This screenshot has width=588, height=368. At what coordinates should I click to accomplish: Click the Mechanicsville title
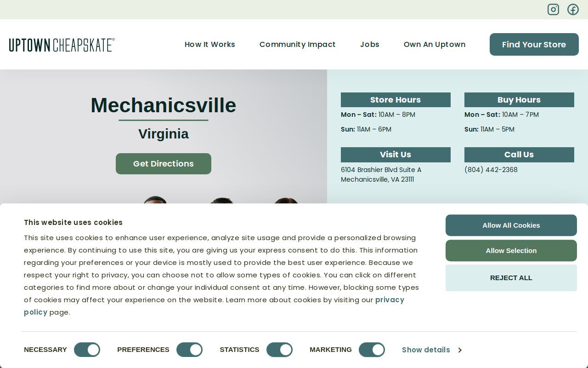coord(164,105)
